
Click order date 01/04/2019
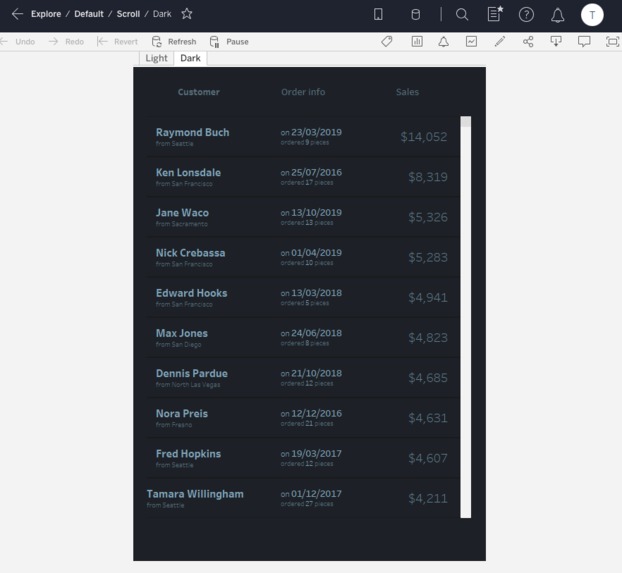[x=316, y=252]
